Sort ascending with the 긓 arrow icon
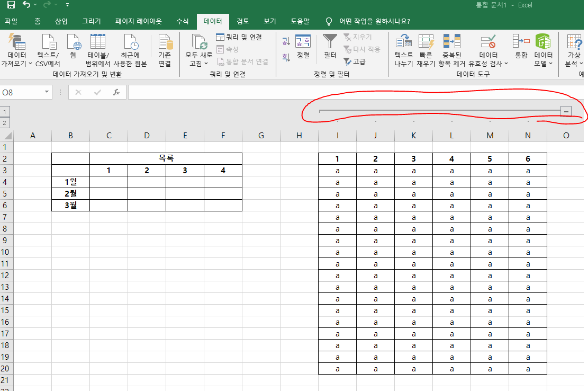This screenshot has height=391, width=588. [x=286, y=41]
